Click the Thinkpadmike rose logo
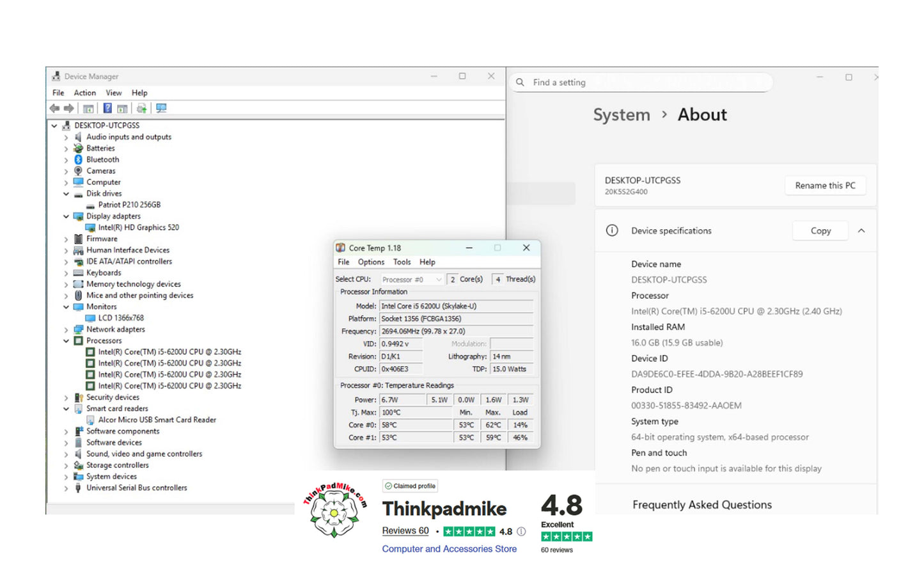Image resolution: width=924 pixels, height=581 pixels. [x=334, y=510]
